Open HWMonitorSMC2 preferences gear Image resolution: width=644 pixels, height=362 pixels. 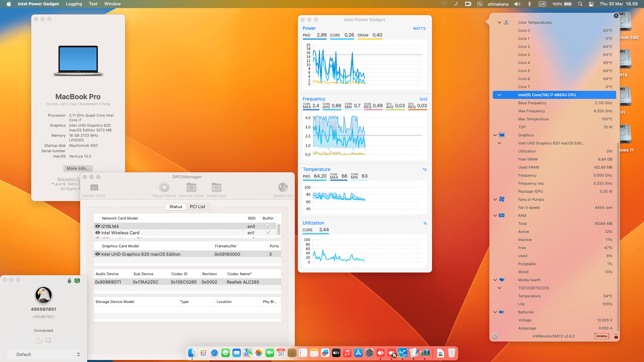tap(494, 336)
